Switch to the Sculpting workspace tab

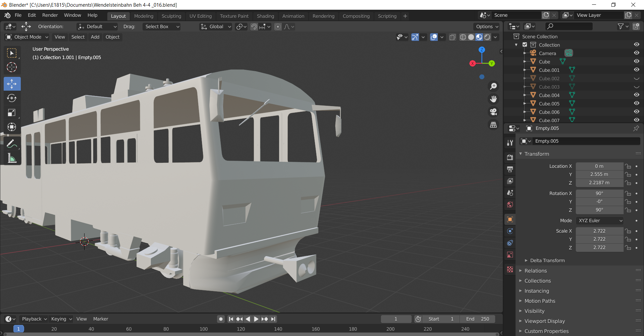[x=171, y=16]
